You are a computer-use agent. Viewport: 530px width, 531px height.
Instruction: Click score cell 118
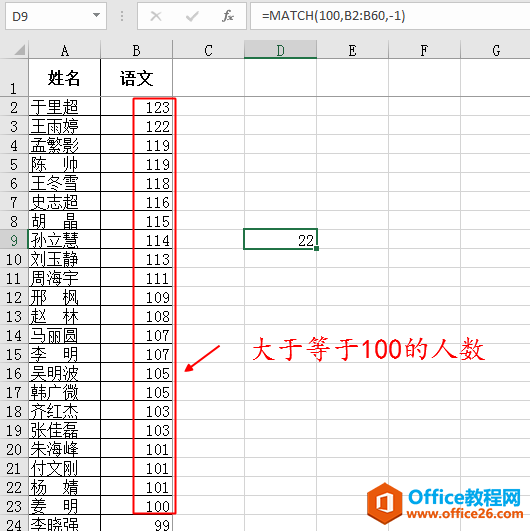click(136, 183)
